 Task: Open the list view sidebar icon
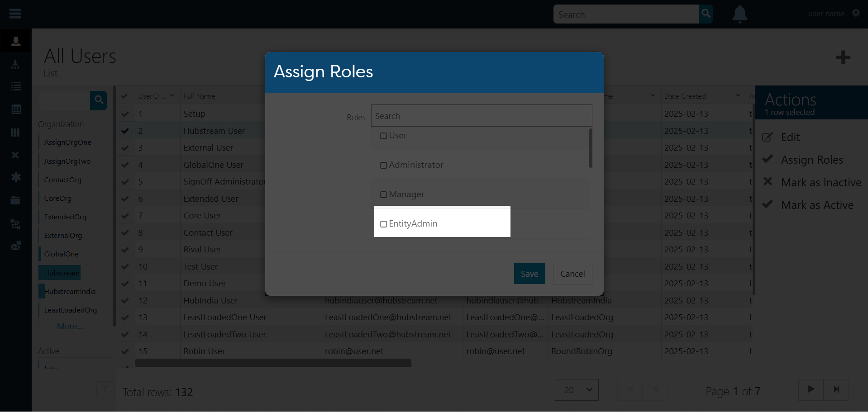pyautogui.click(x=15, y=86)
